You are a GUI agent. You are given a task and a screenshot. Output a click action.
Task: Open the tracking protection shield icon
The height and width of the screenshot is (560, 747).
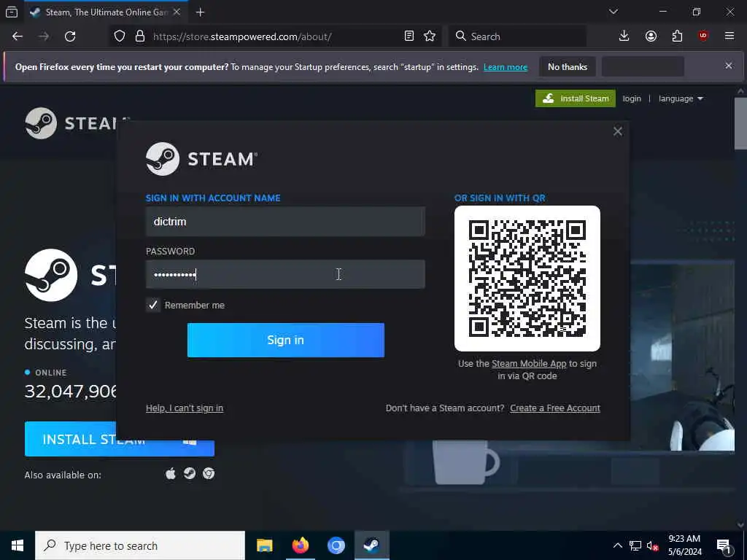point(120,36)
